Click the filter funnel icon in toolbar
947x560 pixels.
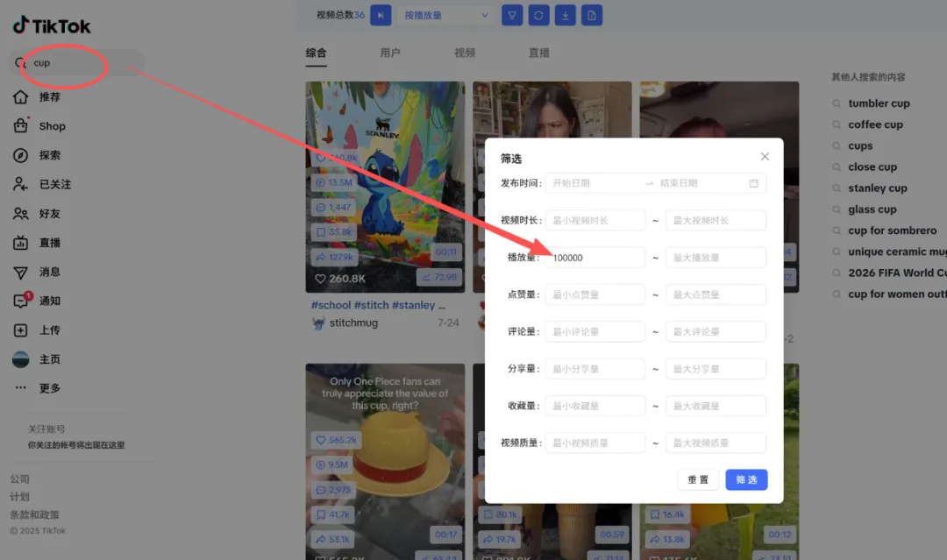tap(512, 15)
